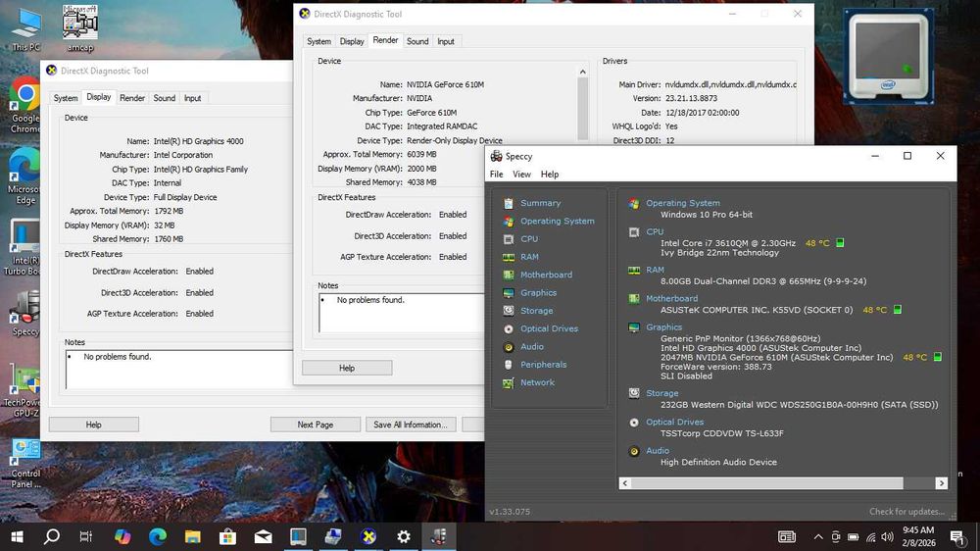Image resolution: width=980 pixels, height=551 pixels.
Task: Click DirectX Diagnostic Tool taskbar icon
Action: (368, 536)
